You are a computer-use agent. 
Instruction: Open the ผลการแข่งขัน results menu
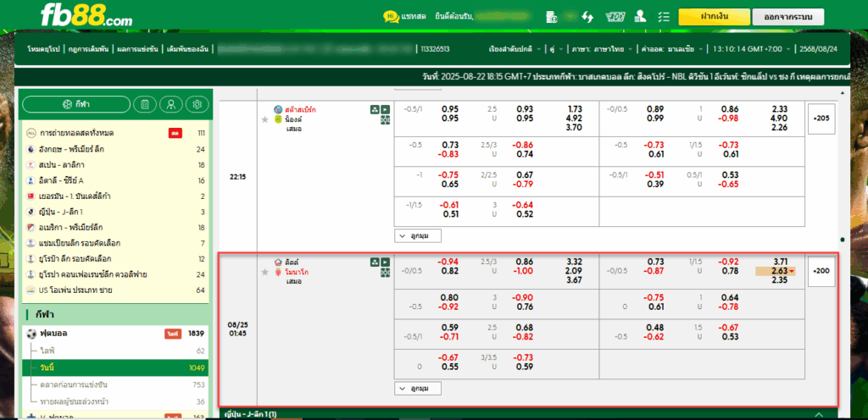[138, 49]
